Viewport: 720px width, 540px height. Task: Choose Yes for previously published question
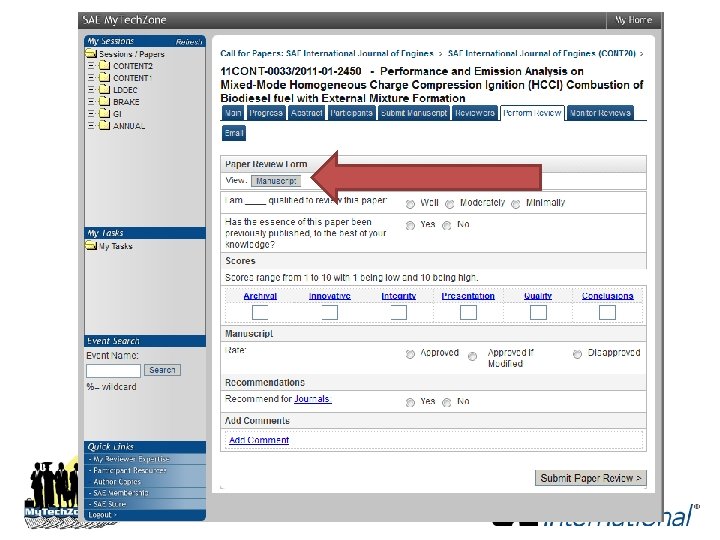(x=410, y=225)
